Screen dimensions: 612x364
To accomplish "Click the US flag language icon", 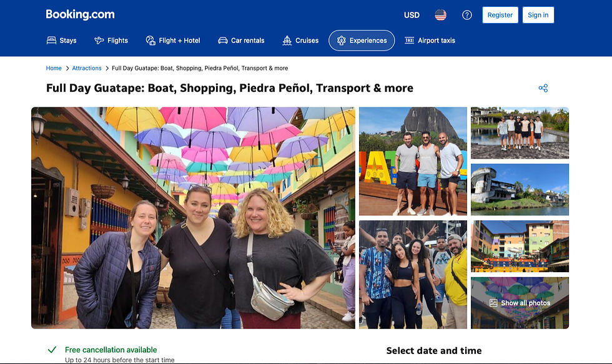I will [x=441, y=15].
